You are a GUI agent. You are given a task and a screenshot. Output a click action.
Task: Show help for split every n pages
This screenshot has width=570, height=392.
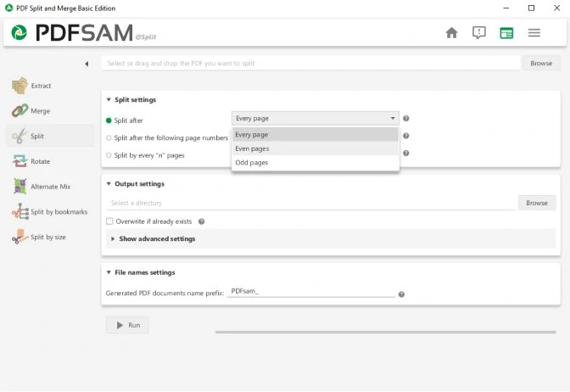406,153
